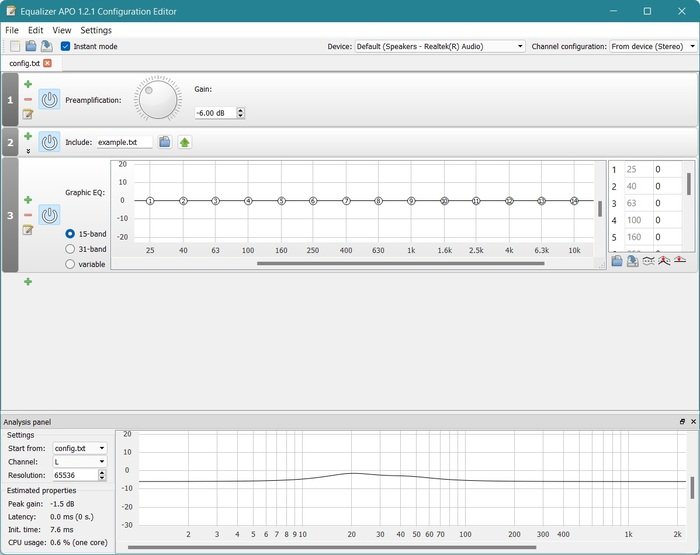This screenshot has height=555, width=700.
Task: Click the open file icon beside example.txt
Action: [165, 142]
